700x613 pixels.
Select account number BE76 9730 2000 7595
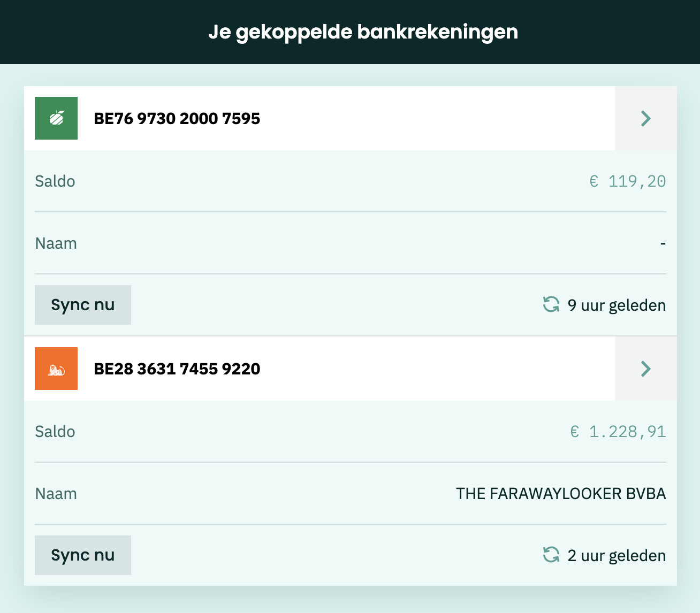point(177,118)
